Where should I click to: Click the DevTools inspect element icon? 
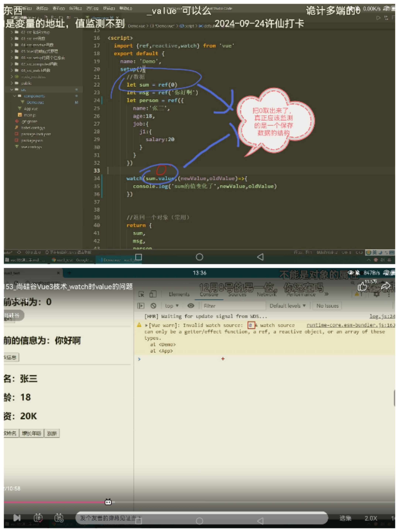[141, 294]
